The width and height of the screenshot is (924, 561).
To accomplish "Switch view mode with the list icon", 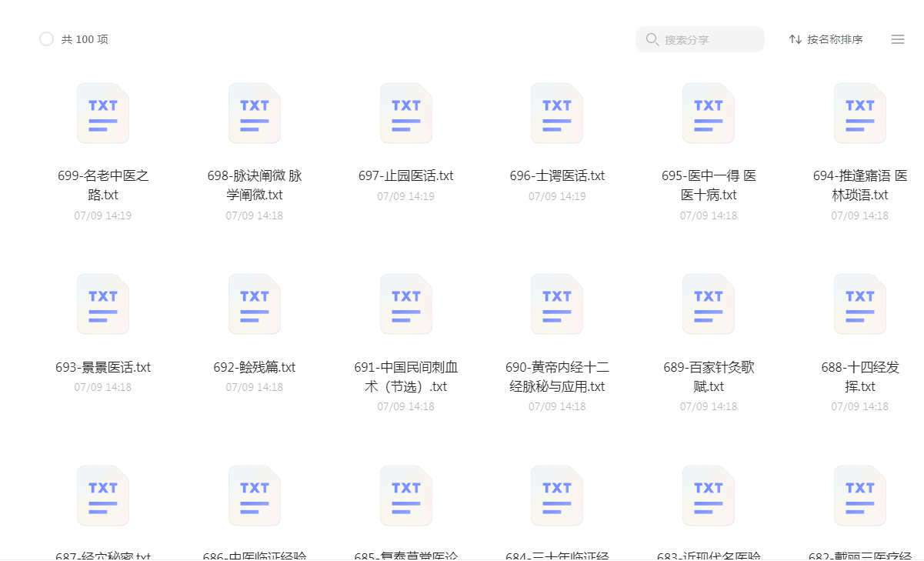I will pos(897,39).
